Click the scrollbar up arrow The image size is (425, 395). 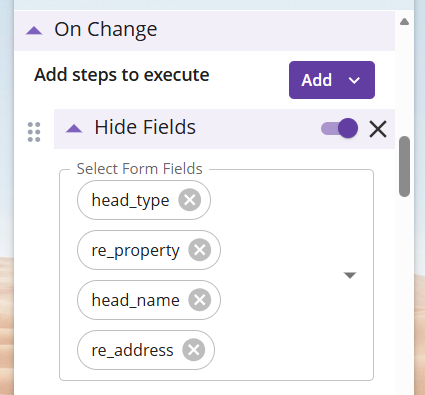404,22
